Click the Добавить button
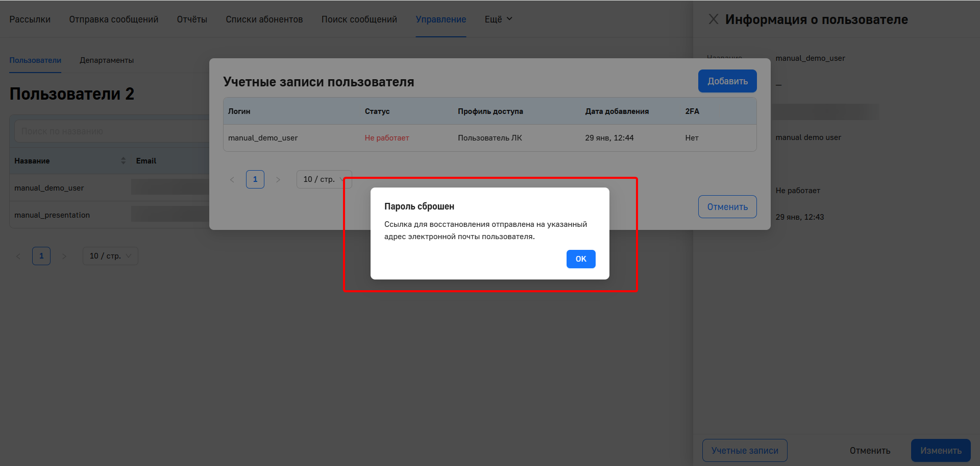Viewport: 980px width, 466px height. pyautogui.click(x=727, y=81)
